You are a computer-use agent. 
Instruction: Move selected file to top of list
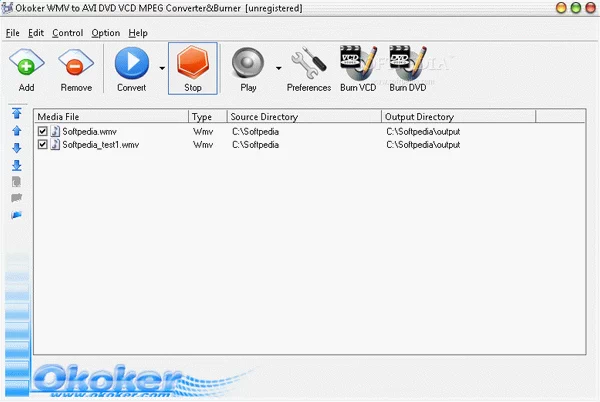[x=16, y=113]
